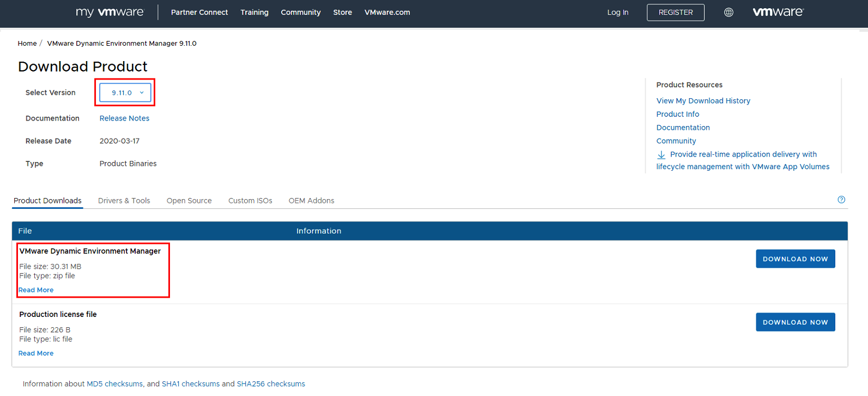Switch to OEM Addons tab
The width and height of the screenshot is (868, 396).
[312, 201]
